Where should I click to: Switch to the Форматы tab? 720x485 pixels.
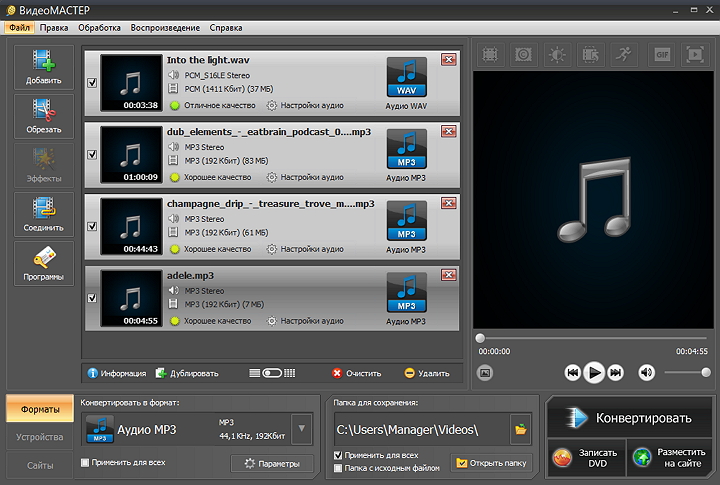pyautogui.click(x=40, y=408)
